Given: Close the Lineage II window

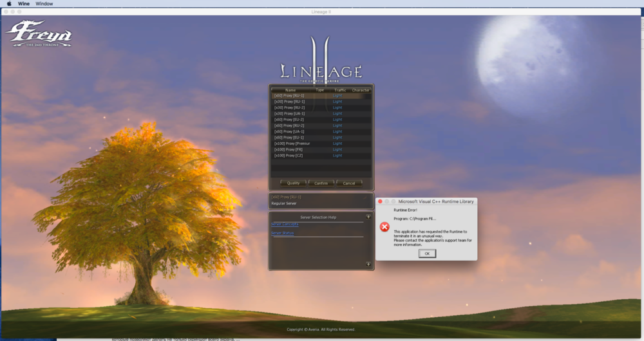Looking at the screenshot, I should coord(6,12).
